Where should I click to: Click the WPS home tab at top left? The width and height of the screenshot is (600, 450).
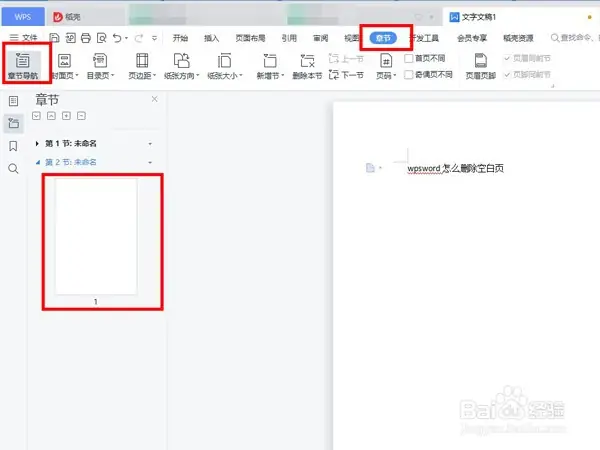23,17
